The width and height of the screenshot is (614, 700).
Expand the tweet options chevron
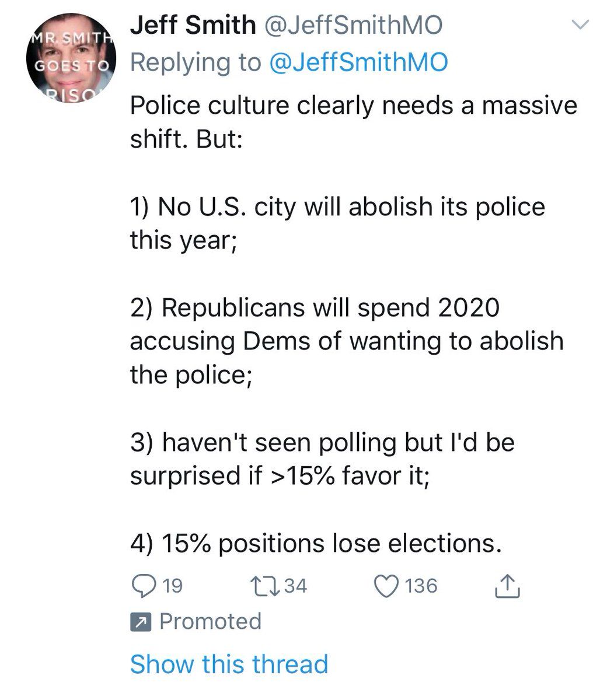(x=581, y=25)
